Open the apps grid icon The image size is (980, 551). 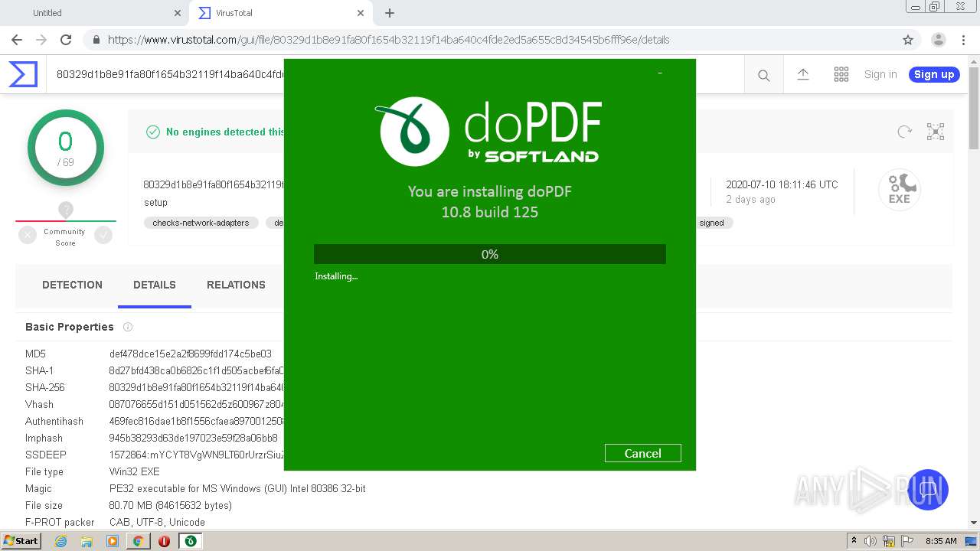[841, 74]
